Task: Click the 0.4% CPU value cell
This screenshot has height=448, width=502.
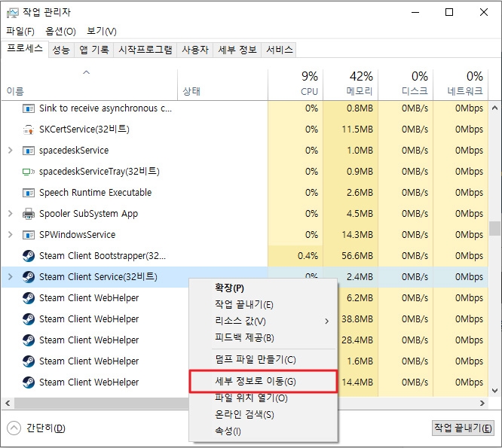Action: coord(295,256)
